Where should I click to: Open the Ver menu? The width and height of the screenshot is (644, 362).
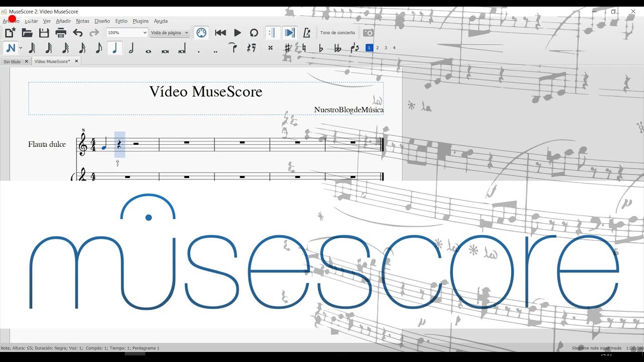47,21
